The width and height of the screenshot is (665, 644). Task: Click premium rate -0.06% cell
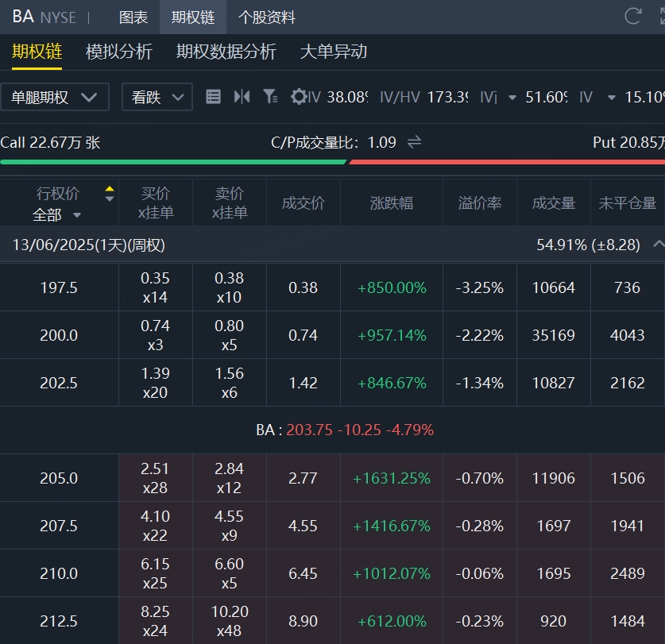(x=480, y=573)
